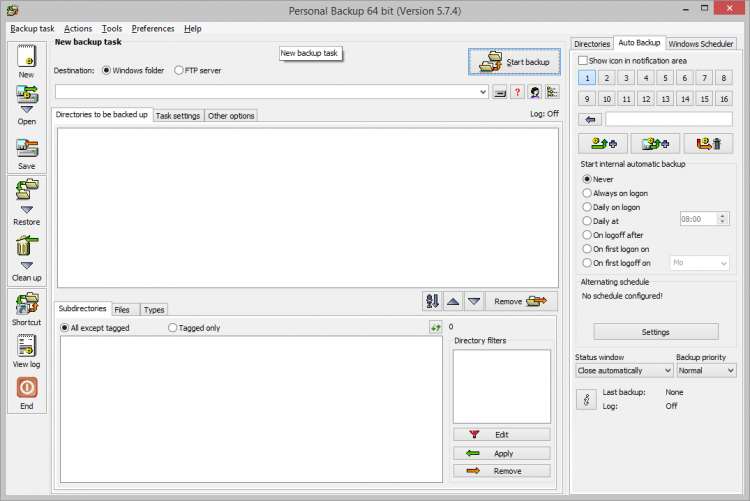Viewport: 750px width, 501px height.
Task: Select Tagged only subdirectories option
Action: coord(194,328)
